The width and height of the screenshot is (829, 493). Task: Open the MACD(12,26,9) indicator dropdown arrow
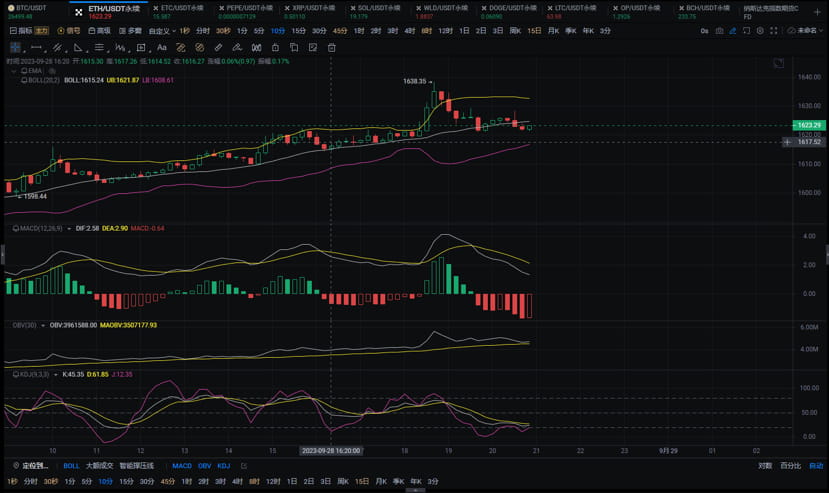69,229
